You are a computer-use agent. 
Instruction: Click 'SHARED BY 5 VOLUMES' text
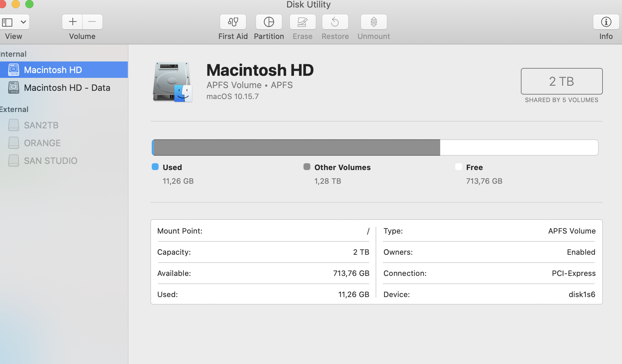click(x=562, y=100)
